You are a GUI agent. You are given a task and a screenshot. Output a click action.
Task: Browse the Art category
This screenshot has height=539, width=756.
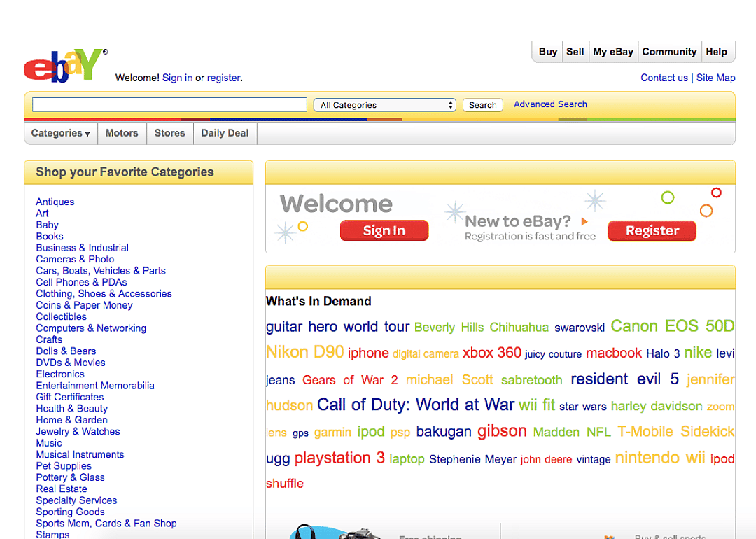tap(43, 213)
